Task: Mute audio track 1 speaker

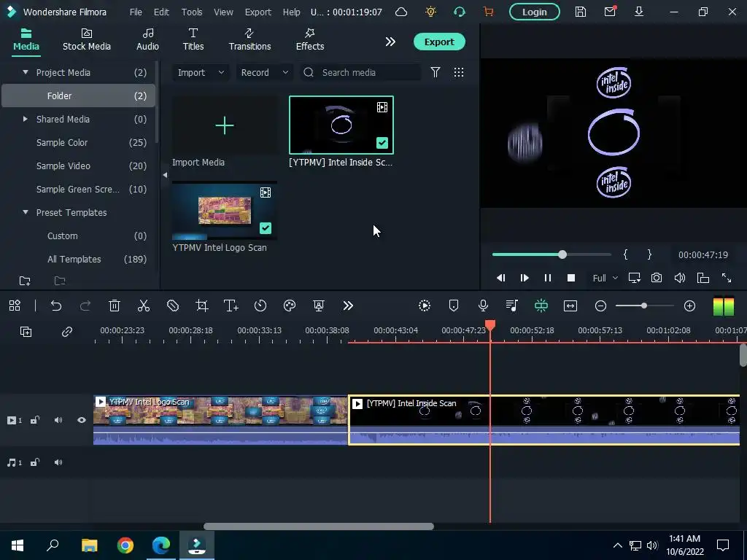Action: click(58, 462)
